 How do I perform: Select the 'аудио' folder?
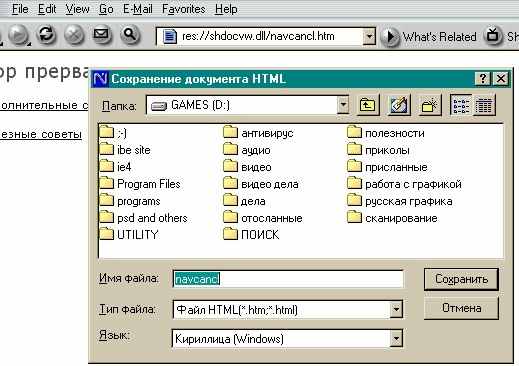pos(247,150)
